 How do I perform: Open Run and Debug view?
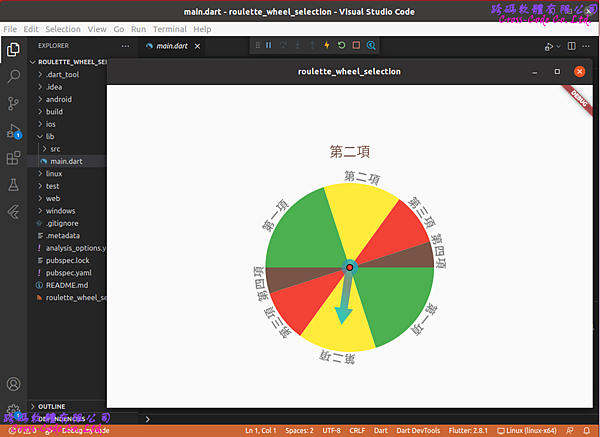coord(13,131)
